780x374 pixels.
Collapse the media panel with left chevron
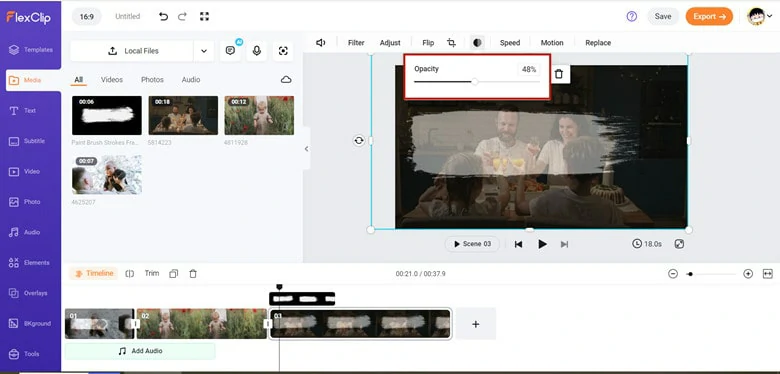[306, 149]
